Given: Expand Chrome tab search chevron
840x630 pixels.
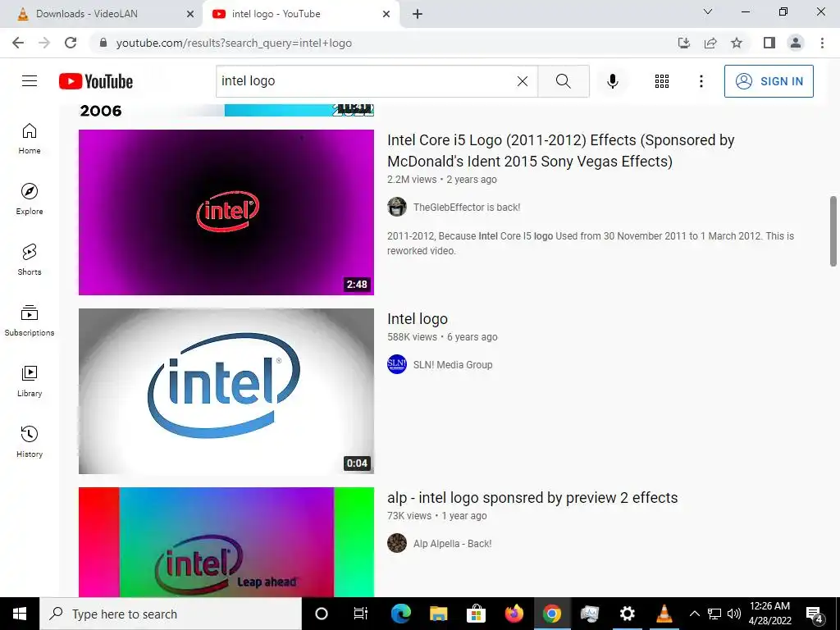Looking at the screenshot, I should (x=708, y=11).
